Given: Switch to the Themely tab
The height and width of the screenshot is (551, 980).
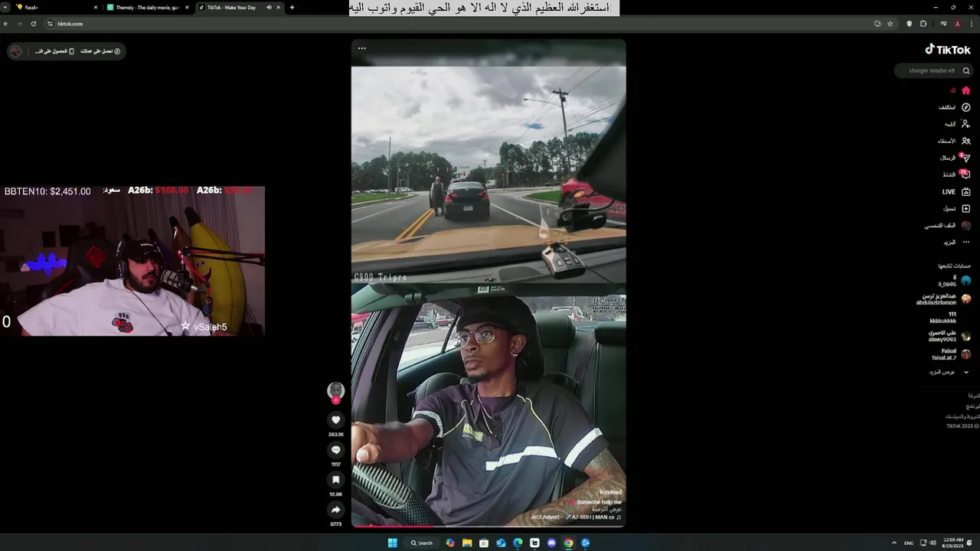Looking at the screenshot, I should (x=148, y=7).
